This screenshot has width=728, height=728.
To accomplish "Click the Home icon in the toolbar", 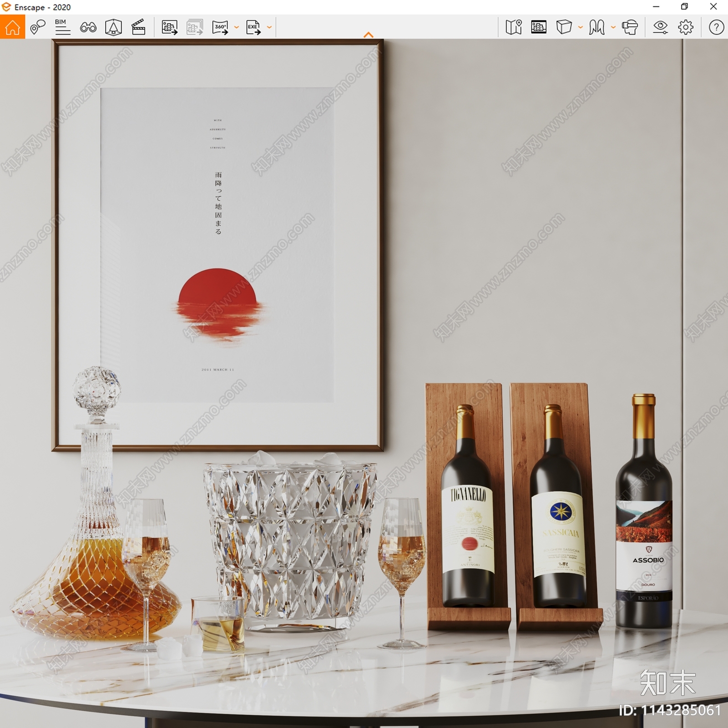I will click(x=12, y=27).
